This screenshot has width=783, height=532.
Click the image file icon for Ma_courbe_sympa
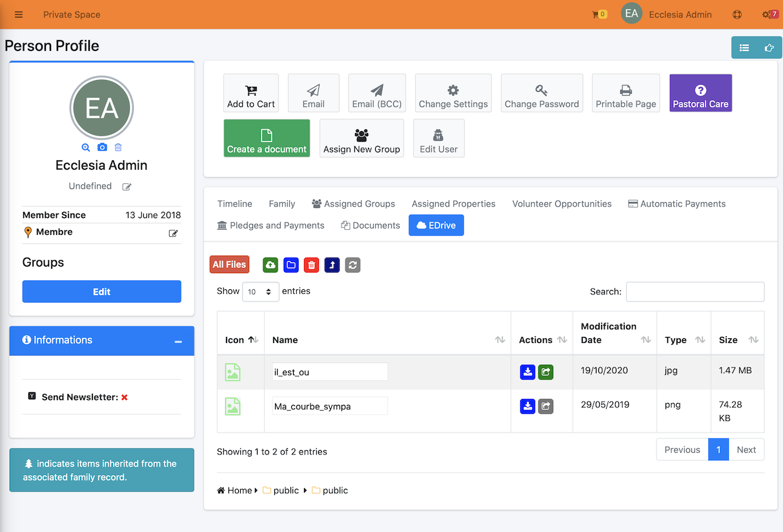tap(232, 406)
